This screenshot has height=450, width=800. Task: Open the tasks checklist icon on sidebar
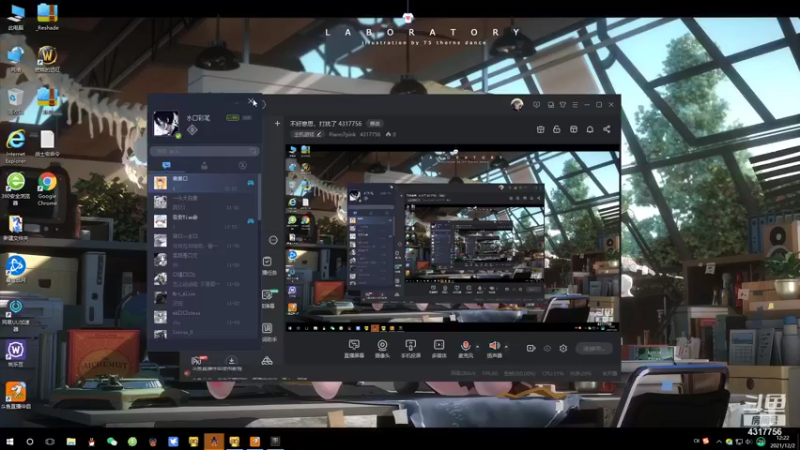[x=267, y=262]
